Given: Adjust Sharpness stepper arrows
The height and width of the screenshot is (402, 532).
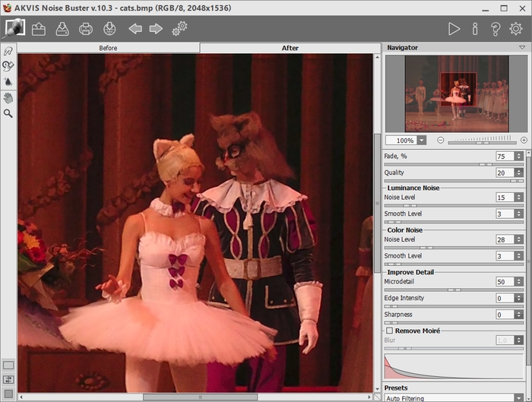Looking at the screenshot, I should pos(518,315).
